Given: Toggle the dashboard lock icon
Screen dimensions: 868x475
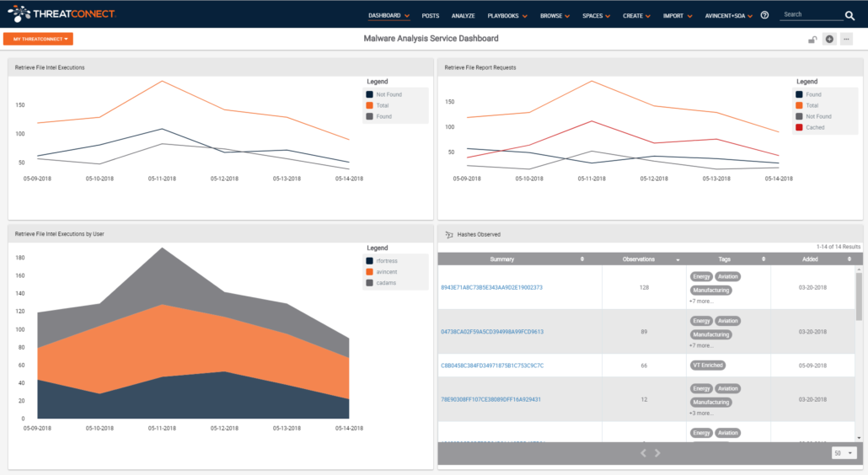Looking at the screenshot, I should pyautogui.click(x=812, y=40).
